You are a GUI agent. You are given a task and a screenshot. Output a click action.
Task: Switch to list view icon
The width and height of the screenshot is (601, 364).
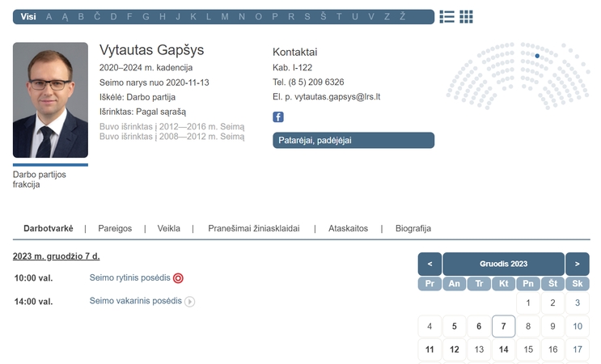click(x=447, y=16)
